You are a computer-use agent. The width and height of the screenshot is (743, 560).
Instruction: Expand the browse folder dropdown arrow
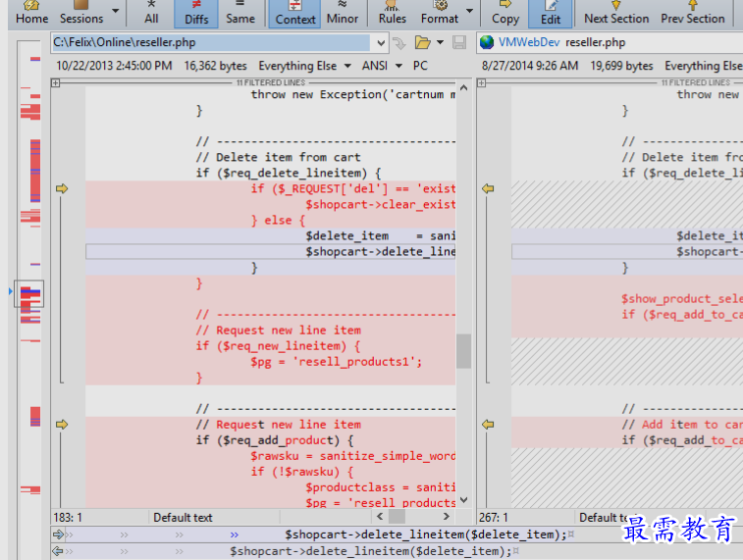pos(441,42)
